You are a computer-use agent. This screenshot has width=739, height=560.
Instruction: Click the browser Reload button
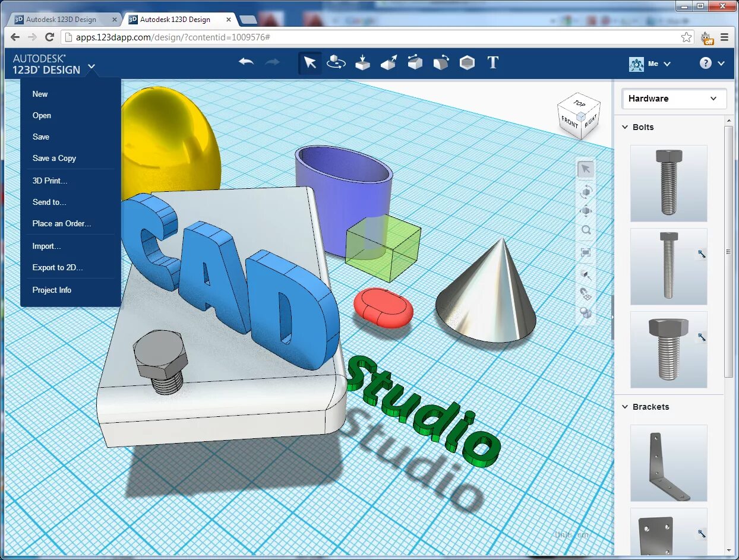50,37
